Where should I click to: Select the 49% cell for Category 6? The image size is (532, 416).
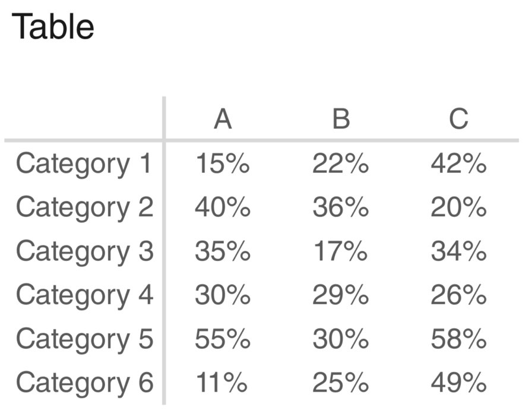(x=459, y=382)
